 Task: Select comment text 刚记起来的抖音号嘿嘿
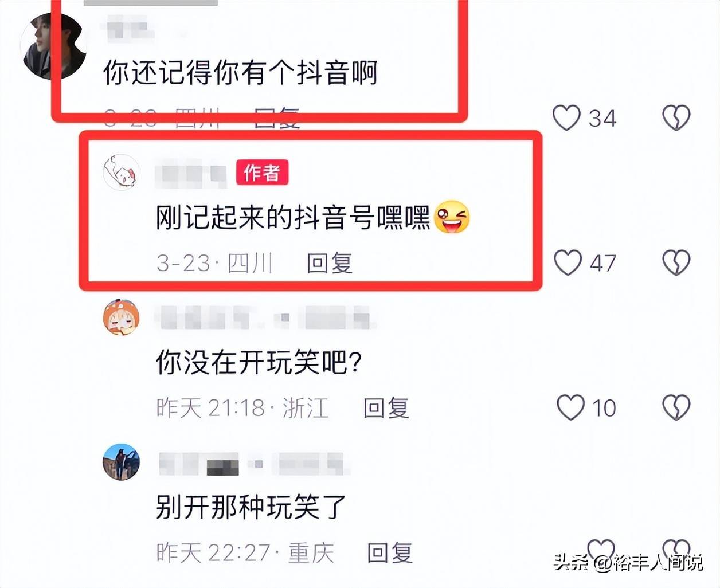pyautogui.click(x=293, y=218)
